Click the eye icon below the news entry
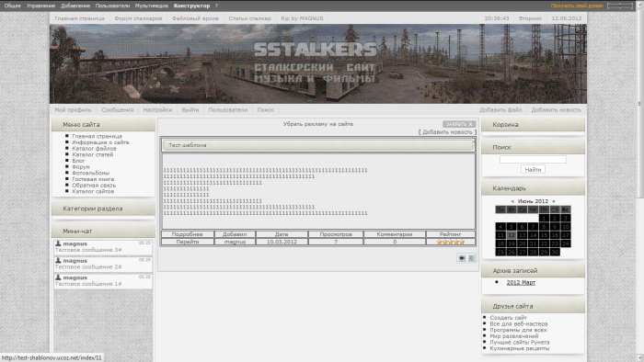 (462, 258)
